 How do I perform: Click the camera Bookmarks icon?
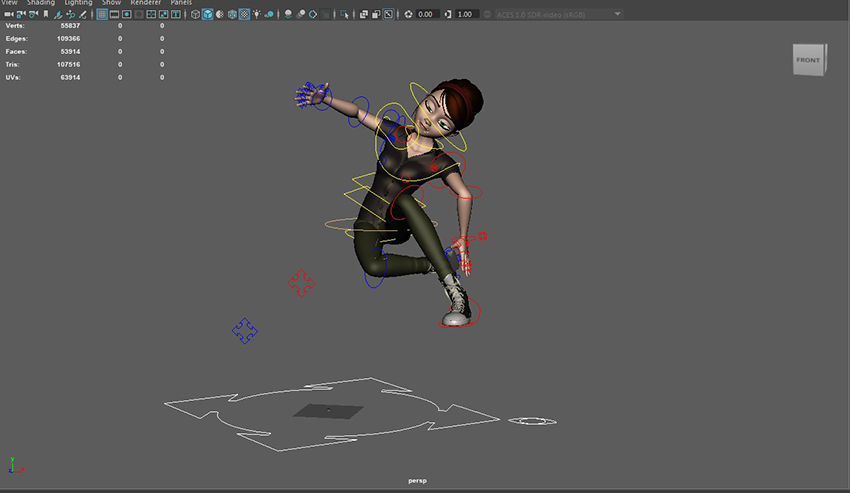(x=46, y=15)
